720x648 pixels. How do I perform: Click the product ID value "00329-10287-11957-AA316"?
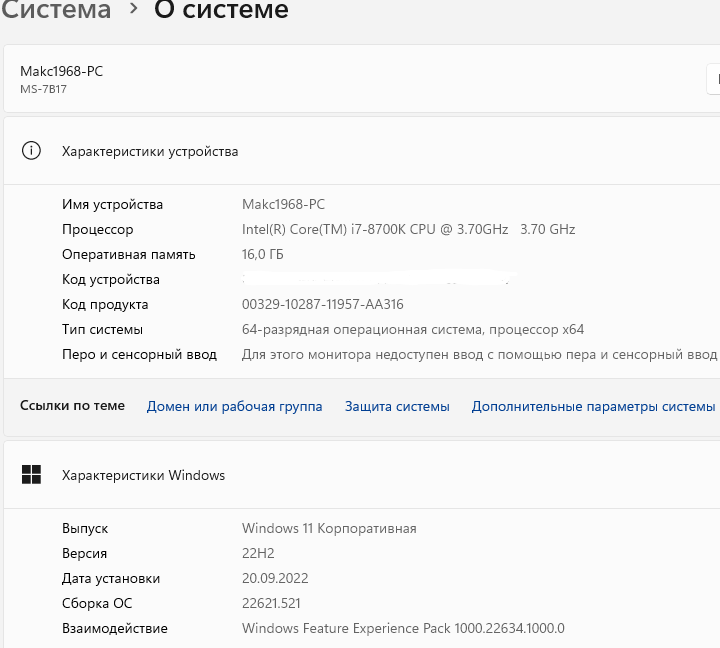(323, 304)
